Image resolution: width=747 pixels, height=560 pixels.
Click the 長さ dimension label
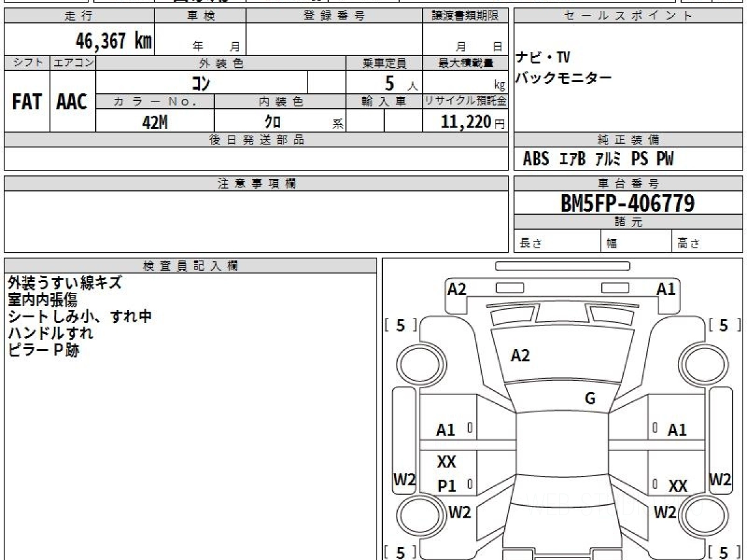point(530,244)
